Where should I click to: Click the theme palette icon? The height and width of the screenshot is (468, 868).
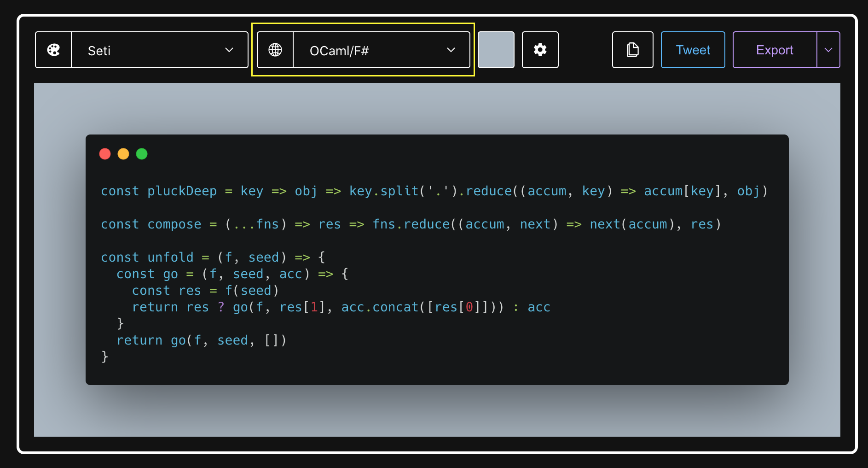53,50
